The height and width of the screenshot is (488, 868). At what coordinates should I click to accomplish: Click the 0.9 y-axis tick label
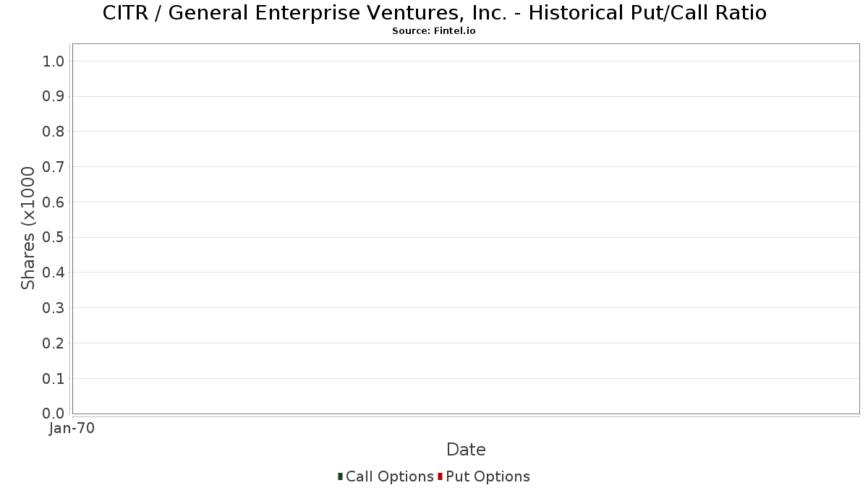[x=54, y=96]
